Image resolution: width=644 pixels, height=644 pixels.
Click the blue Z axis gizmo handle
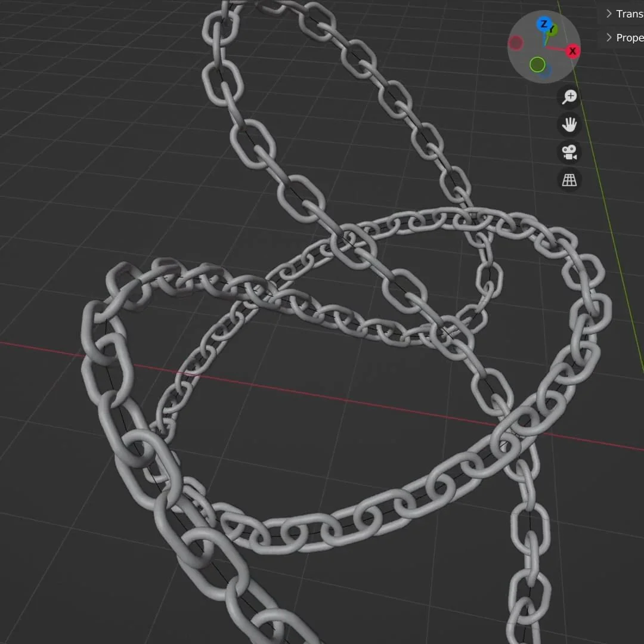pos(544,24)
